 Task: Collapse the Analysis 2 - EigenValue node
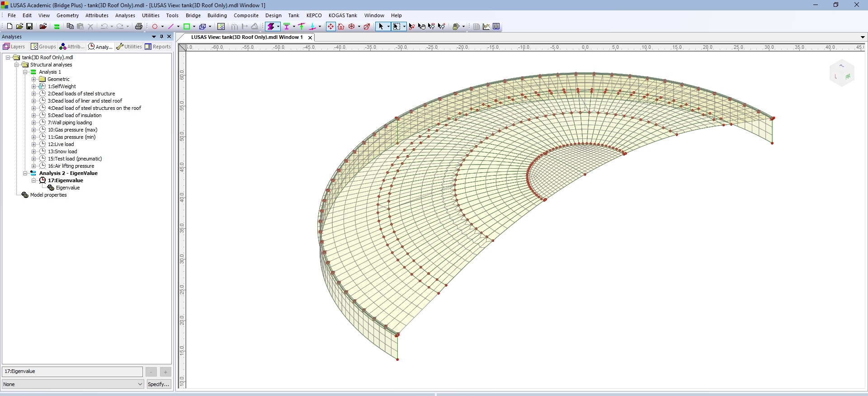[x=25, y=174]
